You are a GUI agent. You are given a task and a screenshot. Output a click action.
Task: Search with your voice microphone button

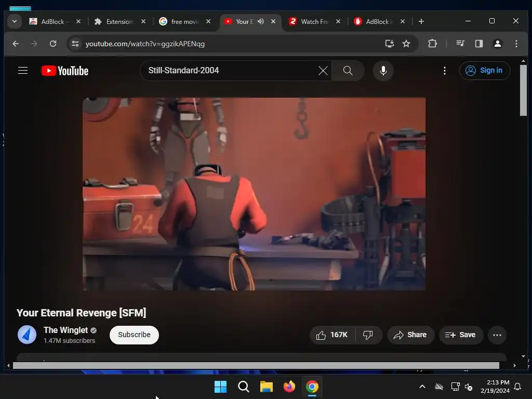[383, 71]
